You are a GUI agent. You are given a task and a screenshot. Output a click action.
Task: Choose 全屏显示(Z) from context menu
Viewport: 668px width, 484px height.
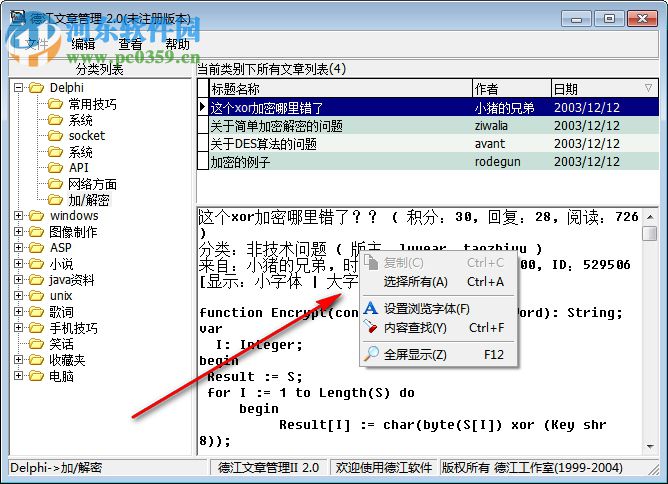[x=439, y=354]
